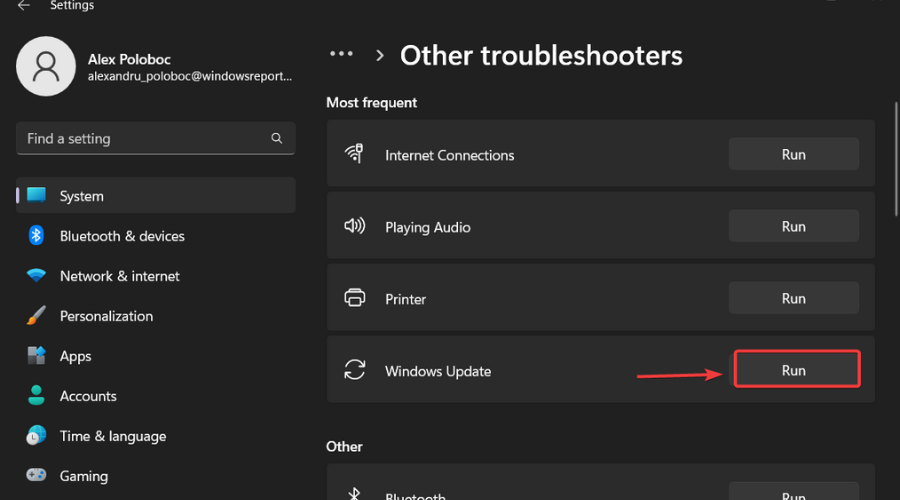Click the breadcrumb chevron arrow
This screenshot has height=500, width=900.
tap(380, 56)
